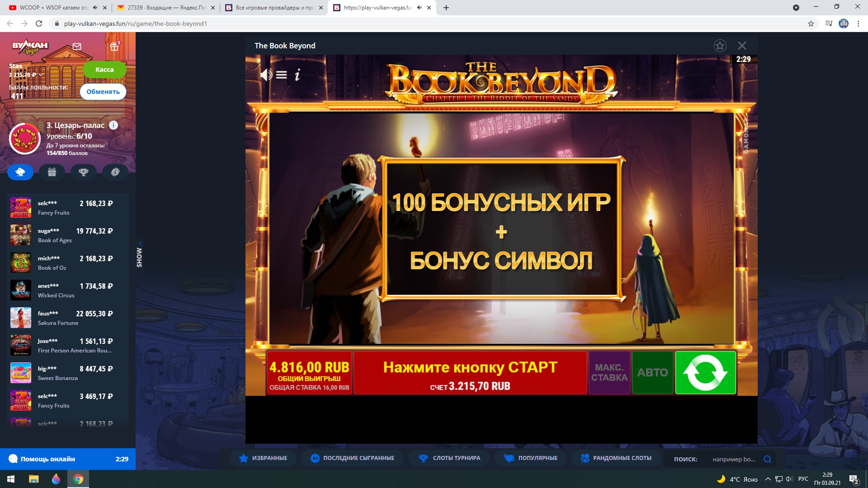Image resolution: width=868 pixels, height=488 pixels.
Task: Switch to the Все игровые провайдеры browser tab
Action: (269, 8)
